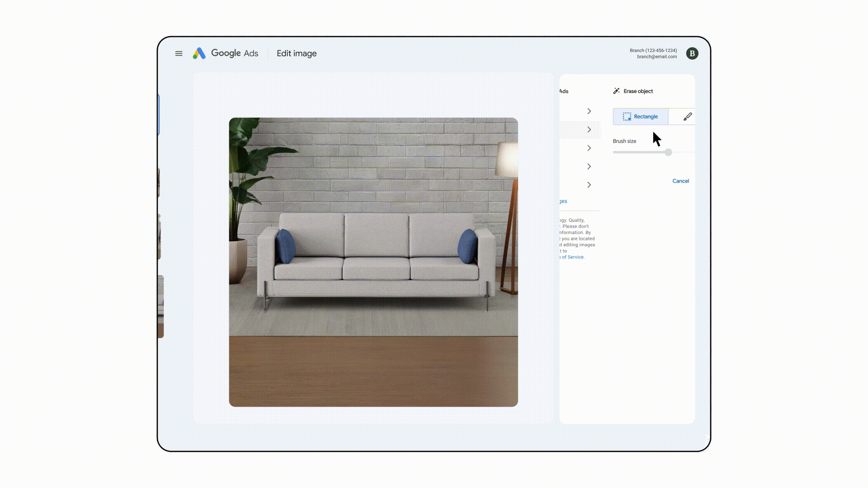Click the dotted rectangle selection icon

pos(627,117)
